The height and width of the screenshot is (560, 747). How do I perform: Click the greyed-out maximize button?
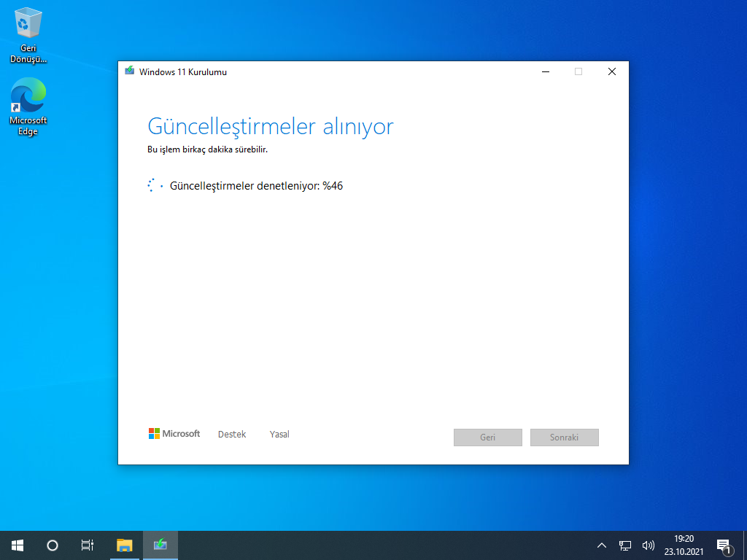pyautogui.click(x=578, y=71)
